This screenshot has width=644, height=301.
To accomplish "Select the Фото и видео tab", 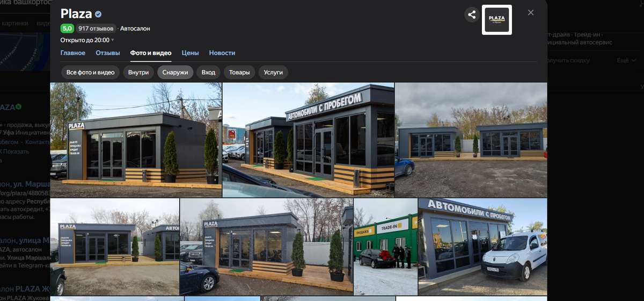I will coord(151,53).
